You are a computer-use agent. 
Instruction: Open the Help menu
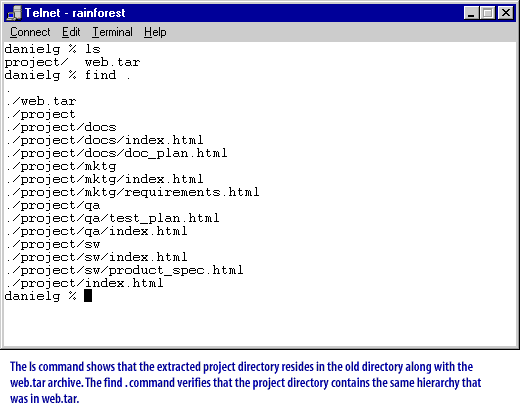pos(155,32)
